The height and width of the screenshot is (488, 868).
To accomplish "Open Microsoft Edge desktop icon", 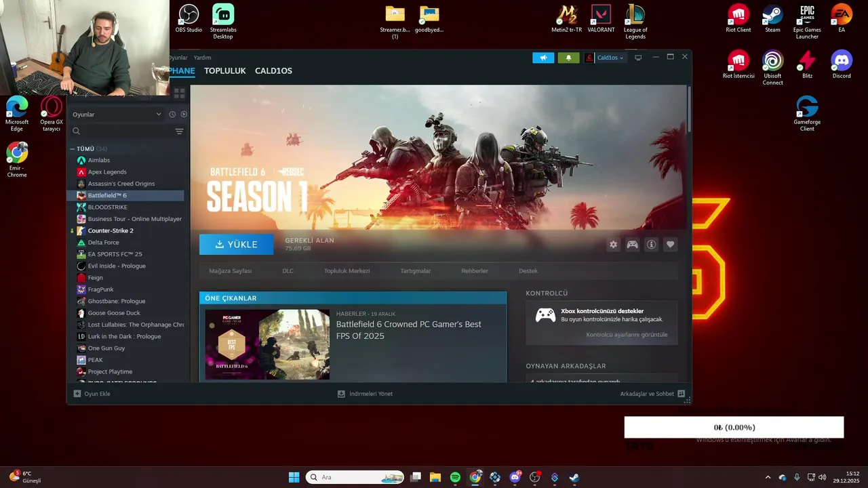I will pos(17,114).
